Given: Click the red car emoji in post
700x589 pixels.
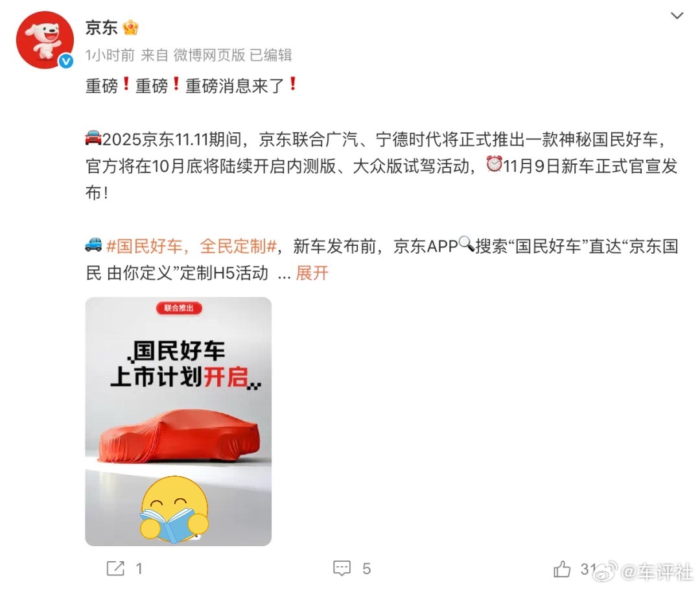Looking at the screenshot, I should click(x=93, y=138).
